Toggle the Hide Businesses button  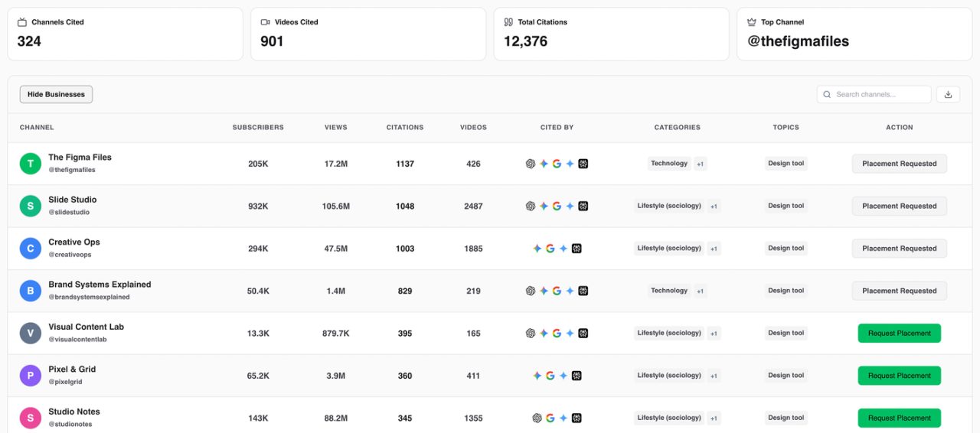(x=56, y=95)
